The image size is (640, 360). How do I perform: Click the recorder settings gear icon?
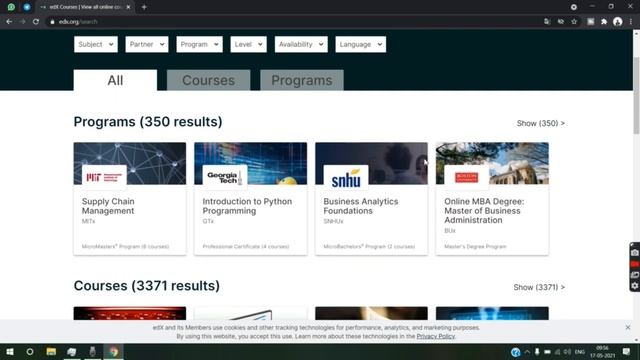coord(634,286)
